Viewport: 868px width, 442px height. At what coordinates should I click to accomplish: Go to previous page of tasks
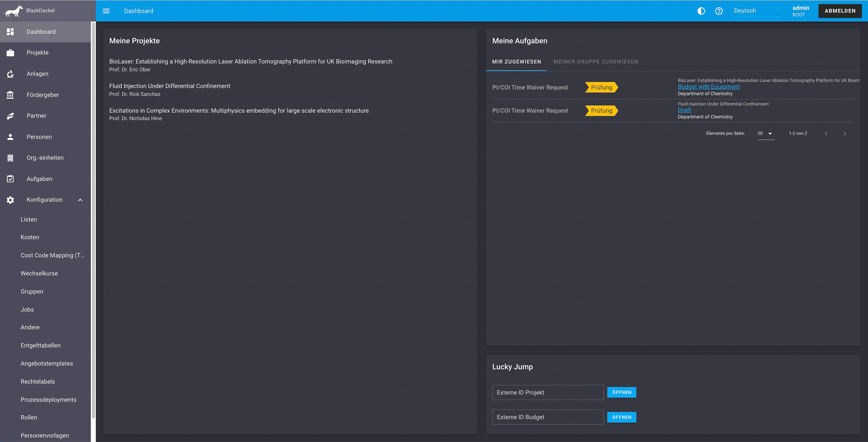(x=826, y=133)
